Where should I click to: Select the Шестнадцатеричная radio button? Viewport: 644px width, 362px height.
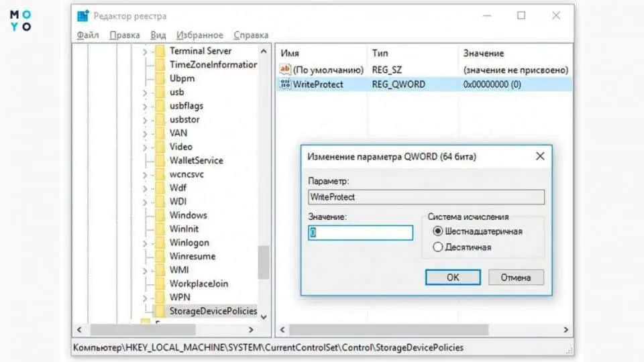pyautogui.click(x=438, y=231)
